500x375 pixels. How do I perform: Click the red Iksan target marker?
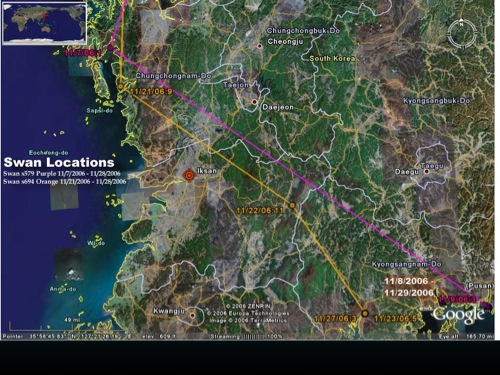pyautogui.click(x=189, y=176)
